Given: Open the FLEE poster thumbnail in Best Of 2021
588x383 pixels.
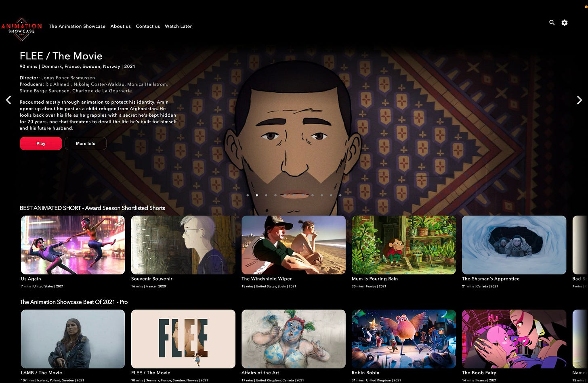Looking at the screenshot, I should pyautogui.click(x=183, y=339).
